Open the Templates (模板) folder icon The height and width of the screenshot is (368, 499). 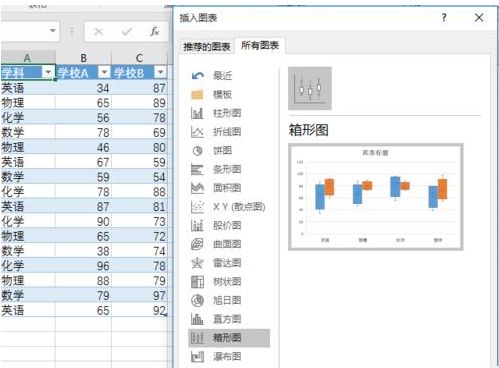point(197,95)
